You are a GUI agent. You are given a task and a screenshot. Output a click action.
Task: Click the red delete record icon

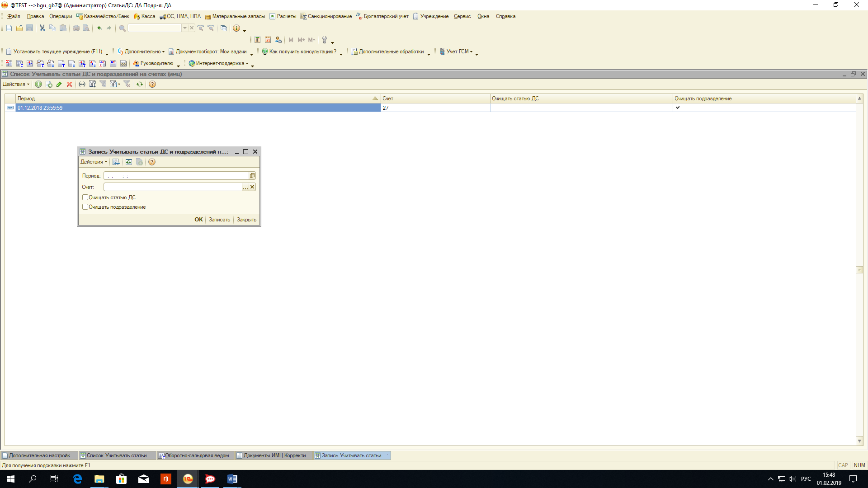tap(69, 84)
